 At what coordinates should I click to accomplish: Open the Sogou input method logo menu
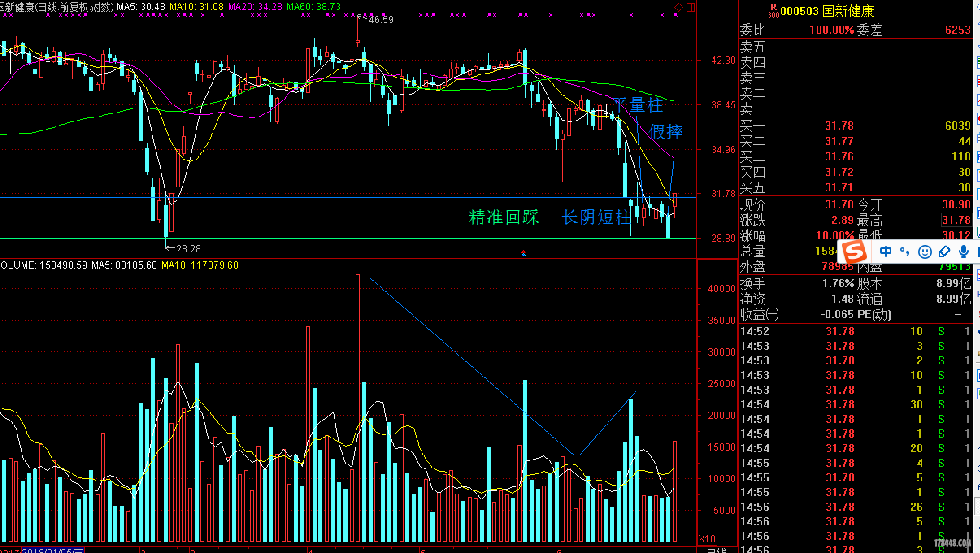click(x=854, y=252)
